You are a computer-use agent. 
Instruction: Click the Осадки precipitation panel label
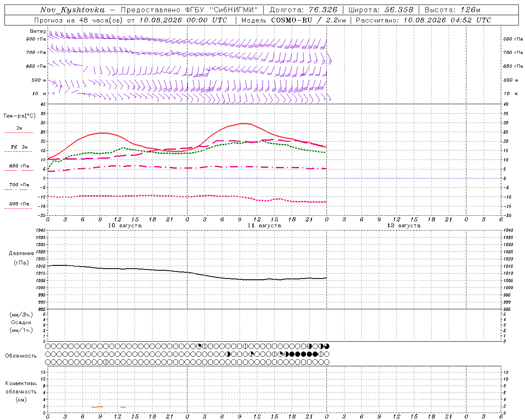[21, 322]
